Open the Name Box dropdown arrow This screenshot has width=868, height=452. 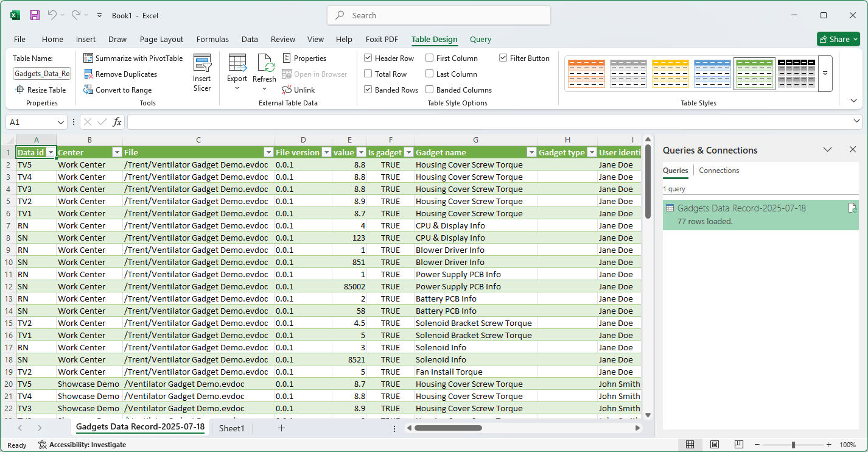(x=60, y=122)
